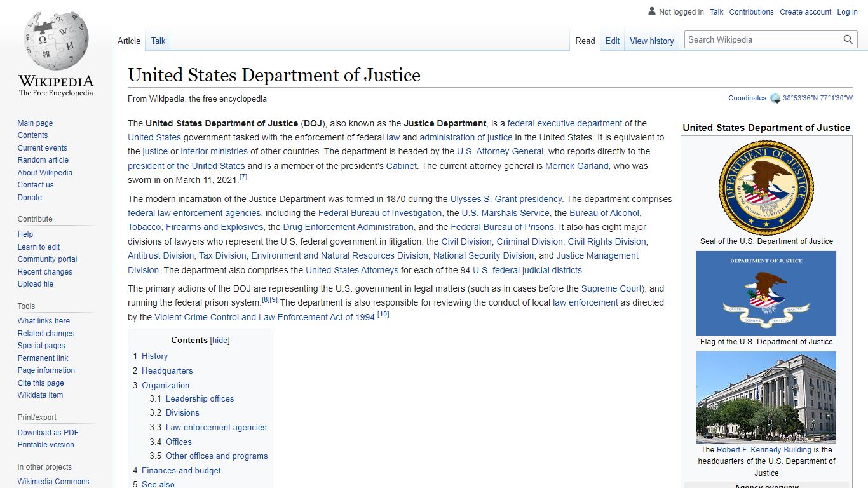
Task: Go to Main page in sidebar
Action: [x=35, y=123]
